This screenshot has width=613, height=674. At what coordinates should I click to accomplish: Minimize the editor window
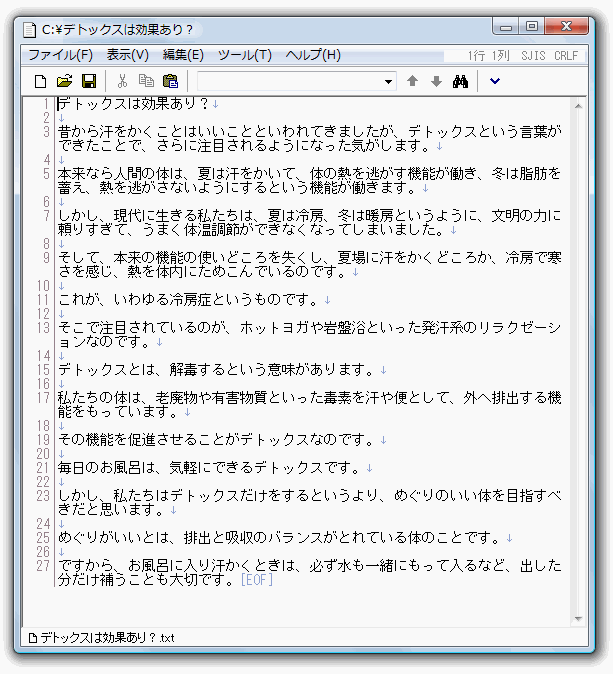pos(506,26)
